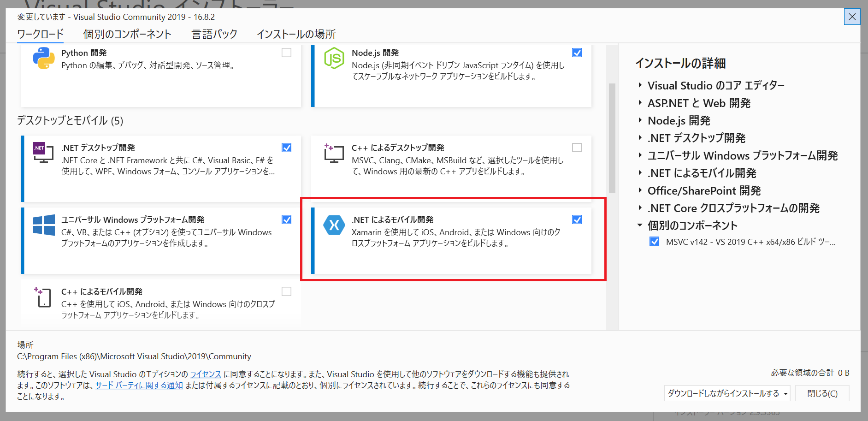Click the Python 開発 card title
Screen dimensions: 868x421
click(84, 53)
